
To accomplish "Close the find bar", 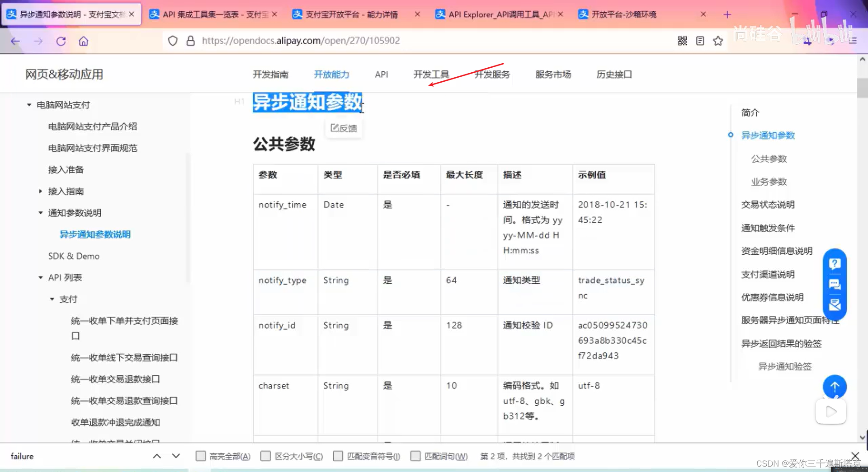I will [x=855, y=456].
